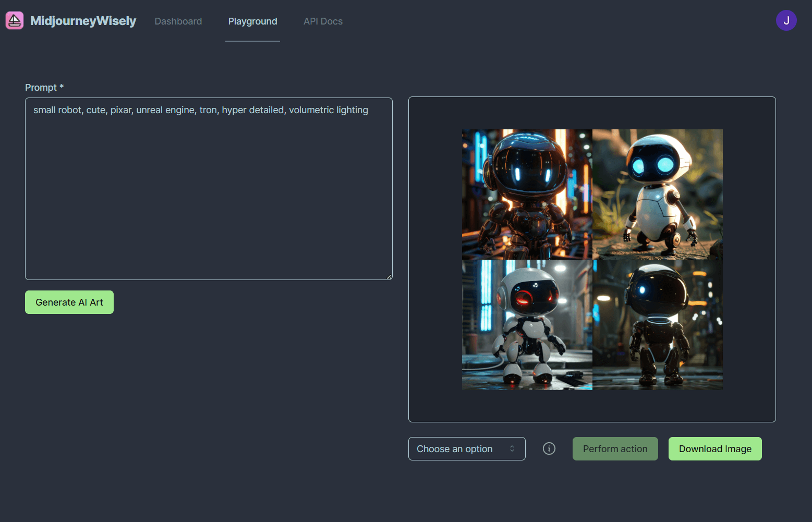The image size is (812, 522).
Task: Open the Choose an option dropdown
Action: 466,448
